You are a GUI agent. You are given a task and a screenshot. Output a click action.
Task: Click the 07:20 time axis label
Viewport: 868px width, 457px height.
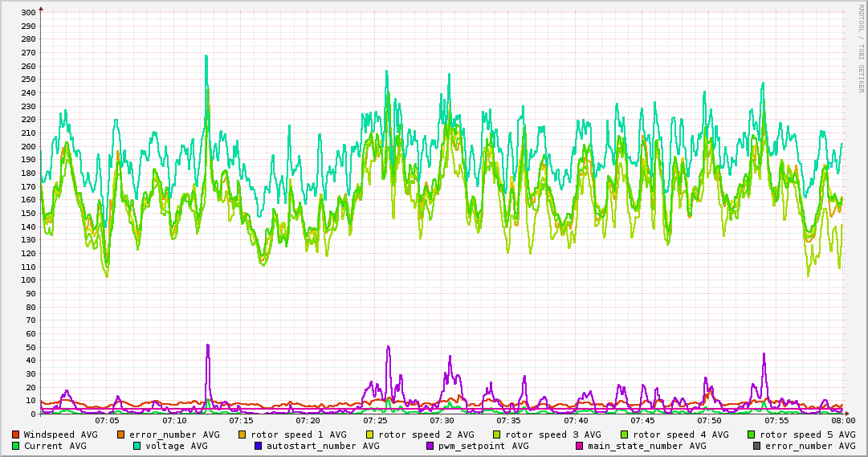[x=308, y=421]
